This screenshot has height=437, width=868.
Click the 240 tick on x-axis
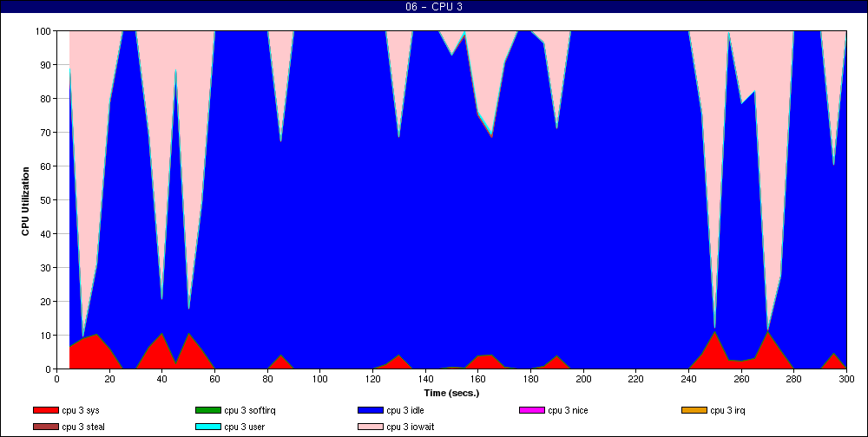point(688,379)
